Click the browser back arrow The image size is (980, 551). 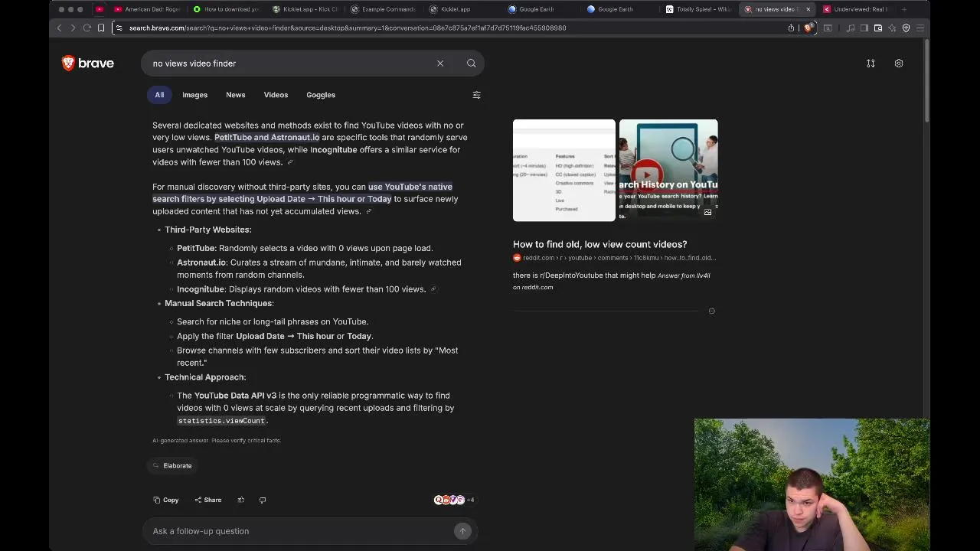(x=59, y=28)
